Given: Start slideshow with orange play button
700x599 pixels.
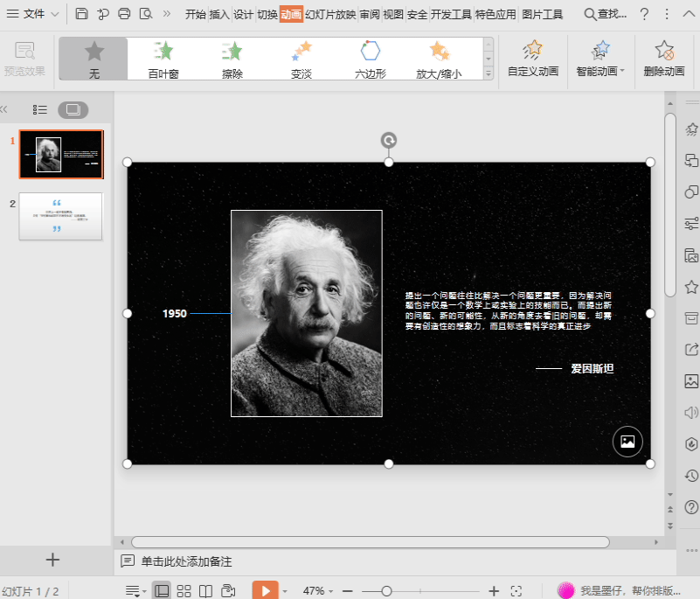Looking at the screenshot, I should 265,590.
